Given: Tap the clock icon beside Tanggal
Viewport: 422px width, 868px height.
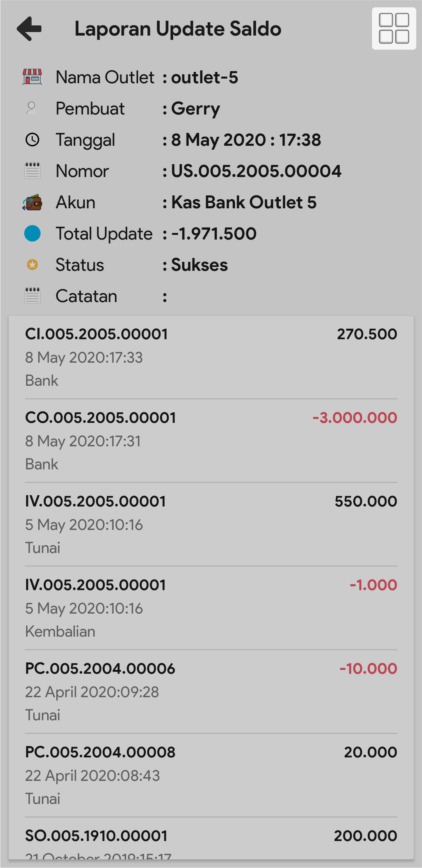Looking at the screenshot, I should tap(32, 140).
